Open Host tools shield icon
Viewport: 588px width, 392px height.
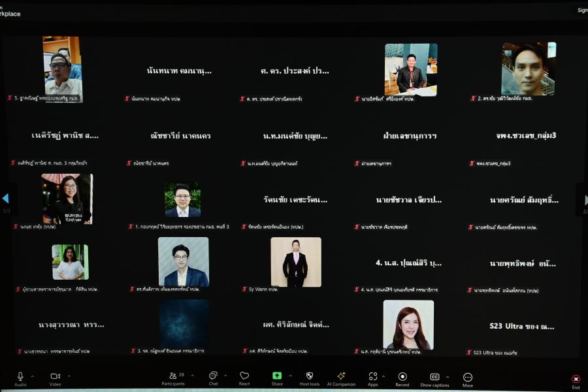tap(310, 376)
